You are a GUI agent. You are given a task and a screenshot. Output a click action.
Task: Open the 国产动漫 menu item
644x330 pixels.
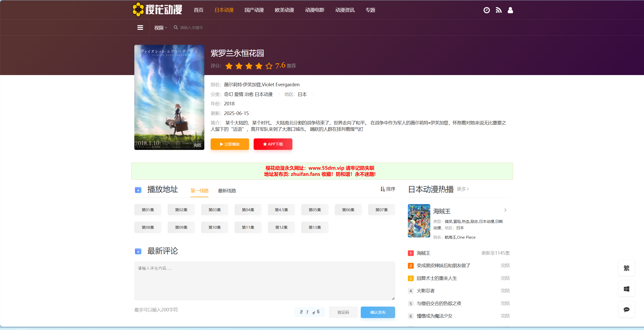254,10
